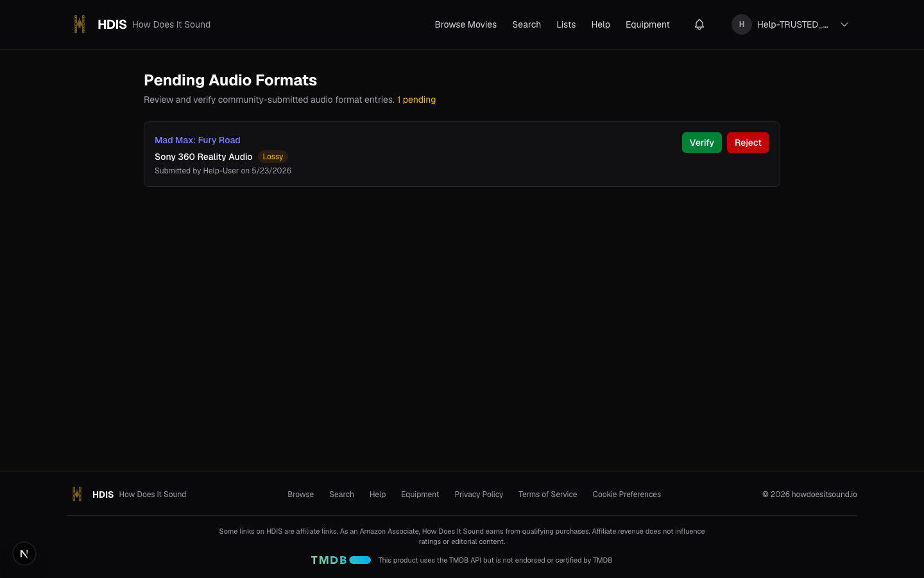This screenshot has width=924, height=578.
Task: Click the user avatar circle "H"
Action: 742,24
